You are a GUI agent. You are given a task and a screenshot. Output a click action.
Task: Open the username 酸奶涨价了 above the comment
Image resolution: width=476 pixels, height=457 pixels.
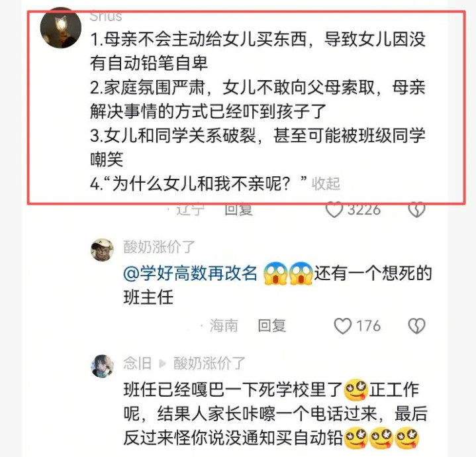click(x=159, y=246)
